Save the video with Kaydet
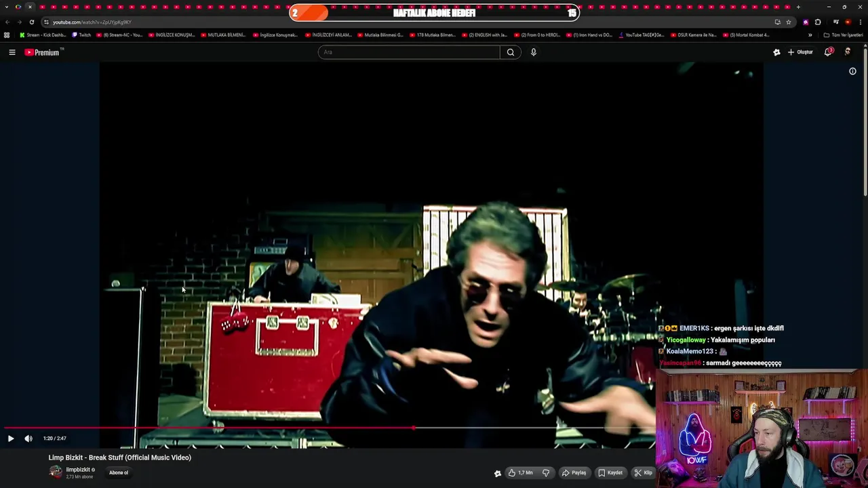The width and height of the screenshot is (868, 488). (x=610, y=472)
